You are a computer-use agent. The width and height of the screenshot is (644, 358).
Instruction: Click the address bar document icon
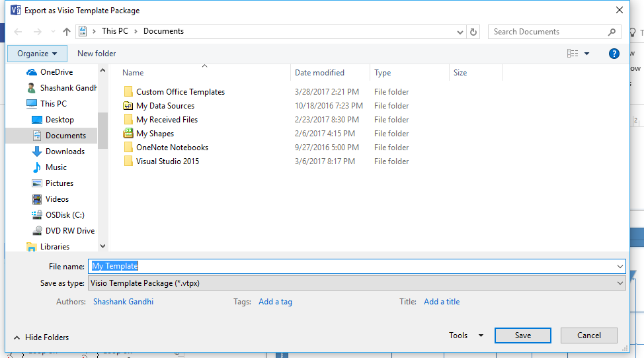tap(83, 31)
